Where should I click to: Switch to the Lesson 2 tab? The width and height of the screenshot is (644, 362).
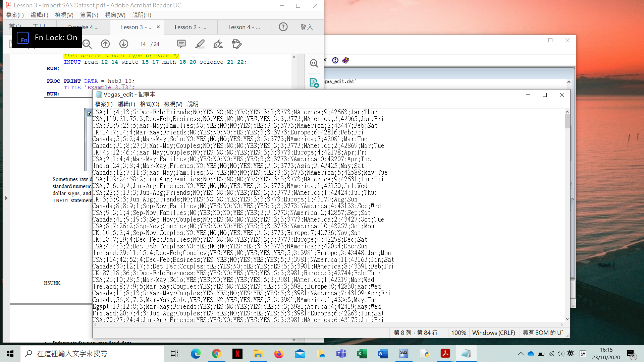coord(191,27)
